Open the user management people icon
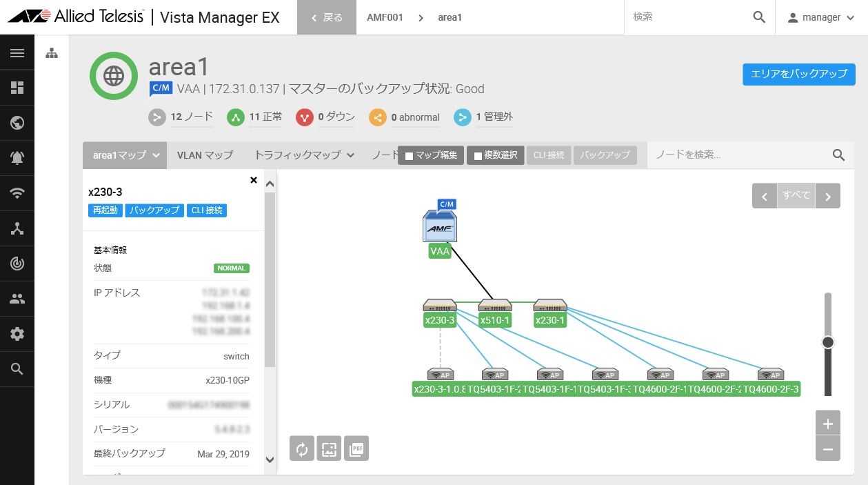This screenshot has height=485, width=868. [x=17, y=299]
